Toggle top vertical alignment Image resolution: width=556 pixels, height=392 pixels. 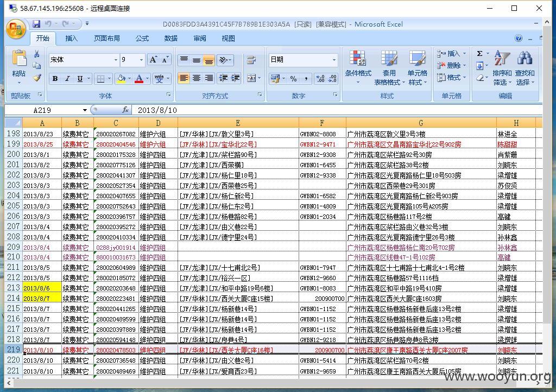coord(184,60)
